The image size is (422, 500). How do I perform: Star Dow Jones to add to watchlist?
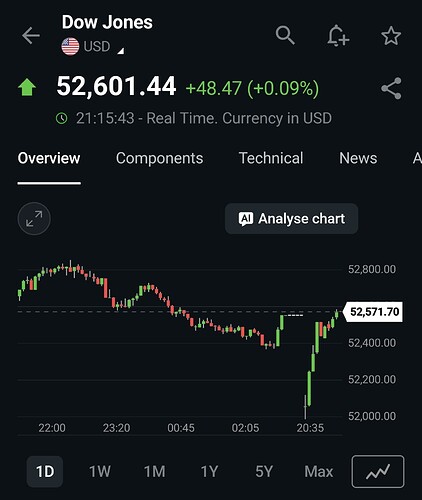(x=391, y=36)
